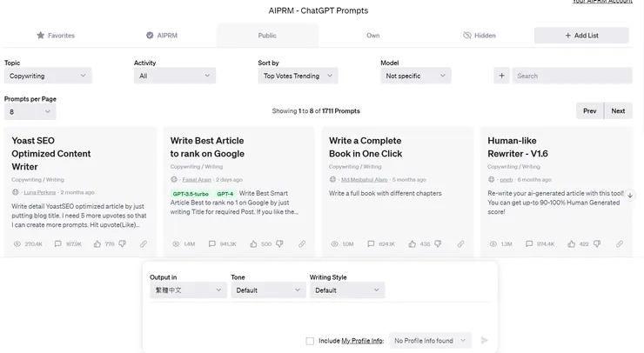Visit author Md Mesbahul Alam link
The image size is (644, 353).
coord(364,179)
